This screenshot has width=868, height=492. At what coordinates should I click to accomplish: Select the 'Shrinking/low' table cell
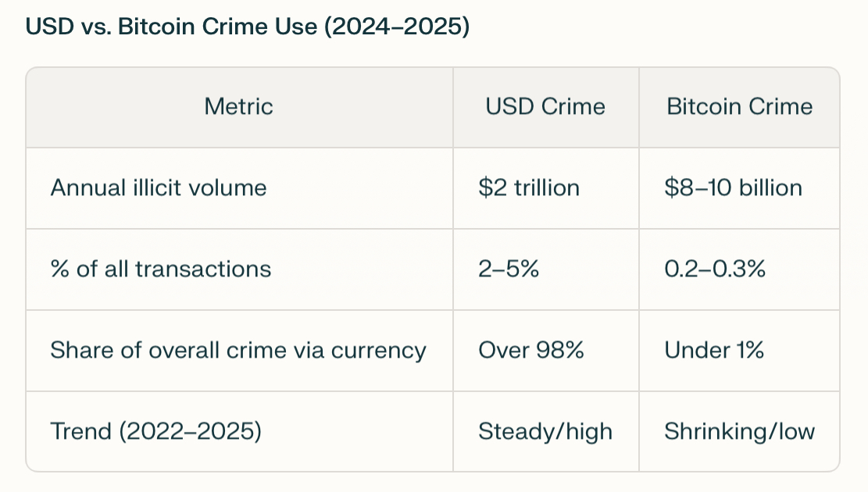click(739, 431)
